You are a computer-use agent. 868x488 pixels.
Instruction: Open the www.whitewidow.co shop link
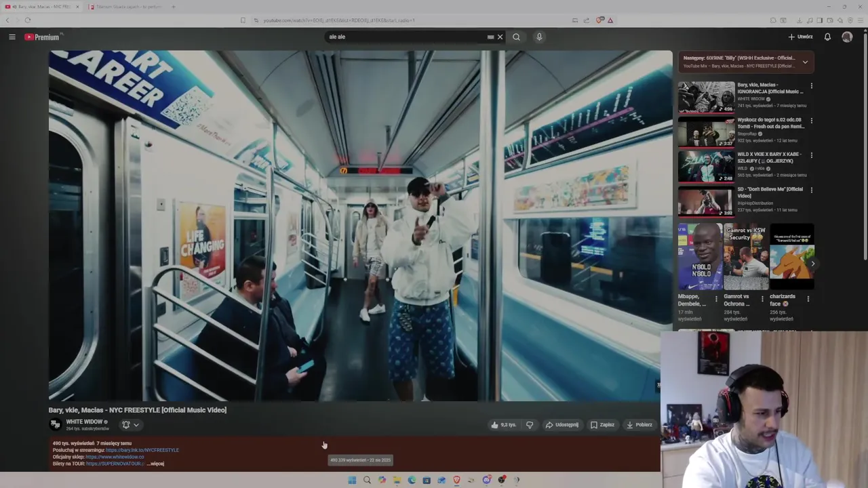pos(115,457)
